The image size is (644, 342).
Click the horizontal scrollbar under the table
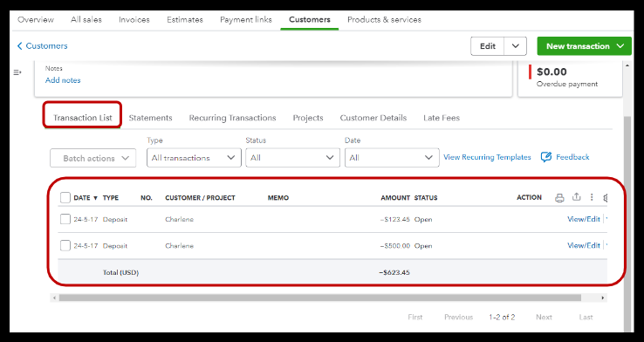[x=320, y=298]
